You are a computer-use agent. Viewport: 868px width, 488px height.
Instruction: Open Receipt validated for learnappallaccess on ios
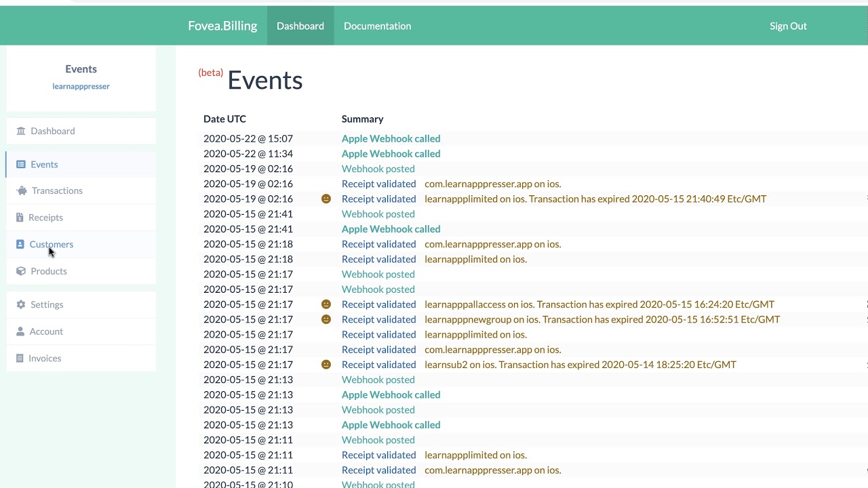pyautogui.click(x=378, y=304)
